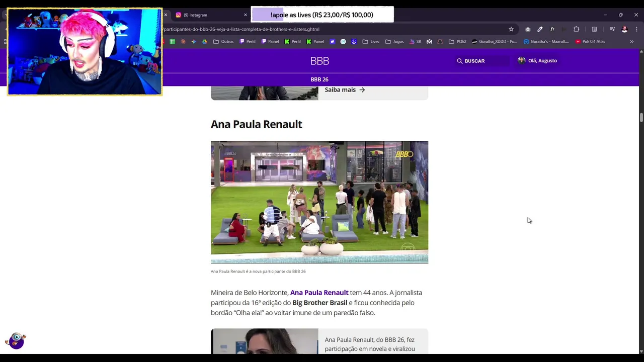Open the Google Drive bookmark icon
644x362 pixels.
point(204,42)
